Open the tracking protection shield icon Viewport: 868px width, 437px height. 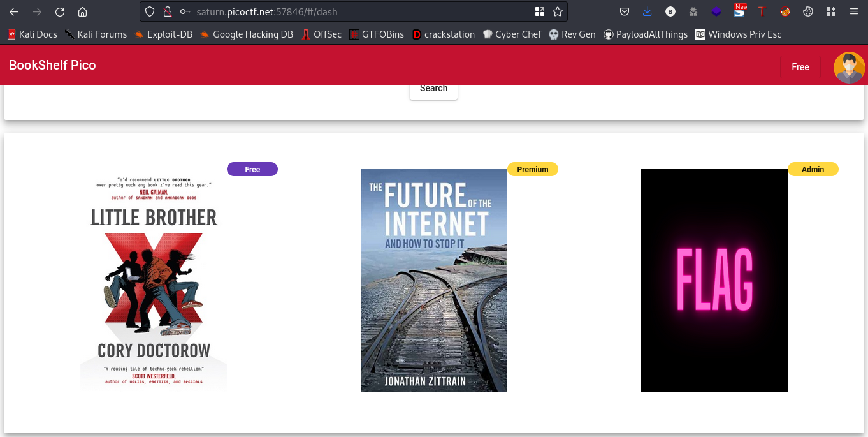(x=150, y=11)
